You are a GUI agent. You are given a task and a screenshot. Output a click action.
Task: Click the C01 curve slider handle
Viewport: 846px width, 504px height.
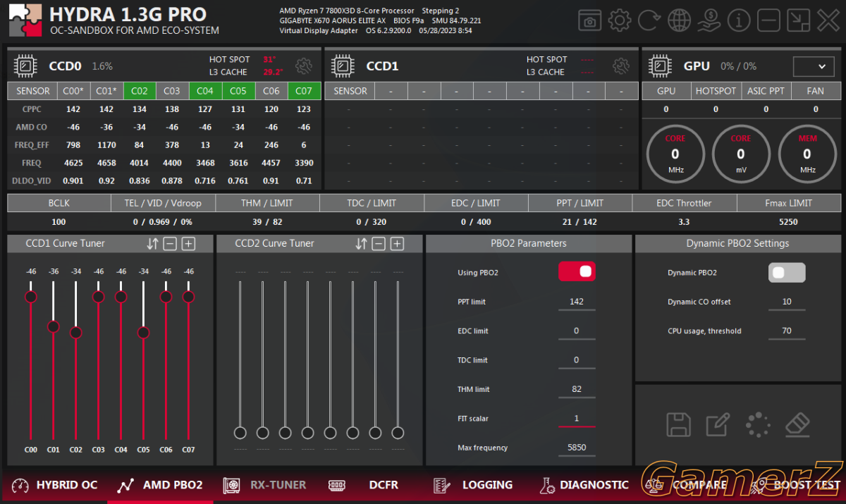pyautogui.click(x=54, y=326)
